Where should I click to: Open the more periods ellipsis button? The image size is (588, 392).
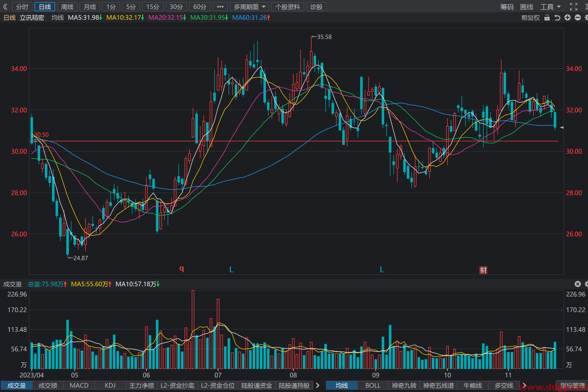(x=220, y=7)
